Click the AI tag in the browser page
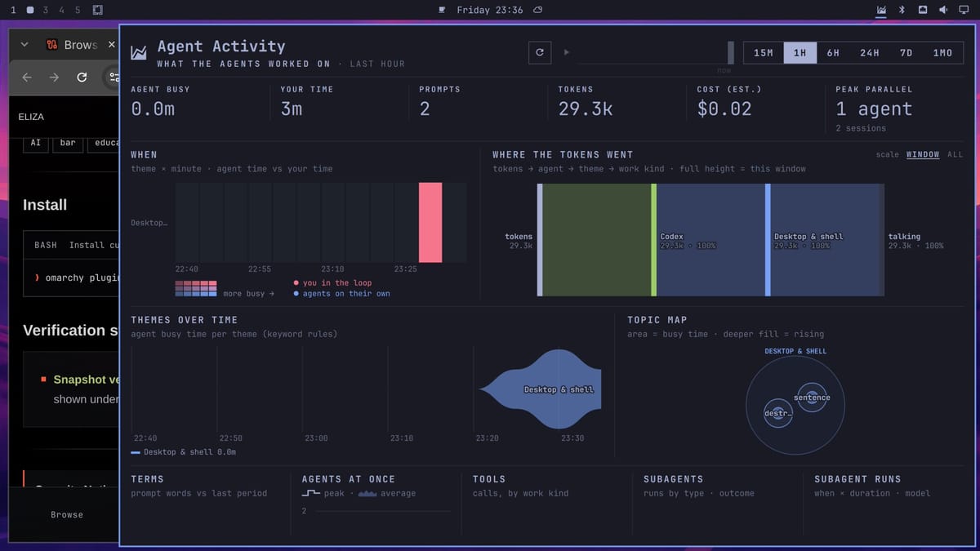 [x=35, y=143]
